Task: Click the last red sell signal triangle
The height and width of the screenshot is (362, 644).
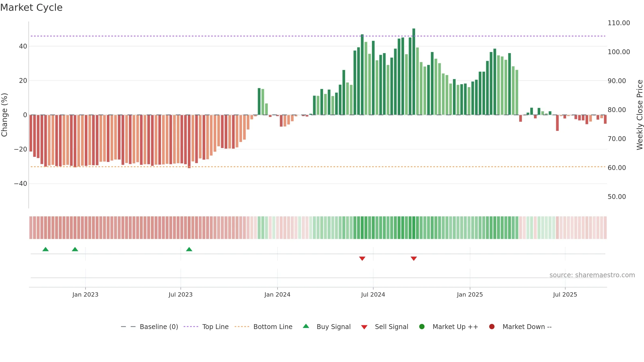Action: click(x=414, y=258)
